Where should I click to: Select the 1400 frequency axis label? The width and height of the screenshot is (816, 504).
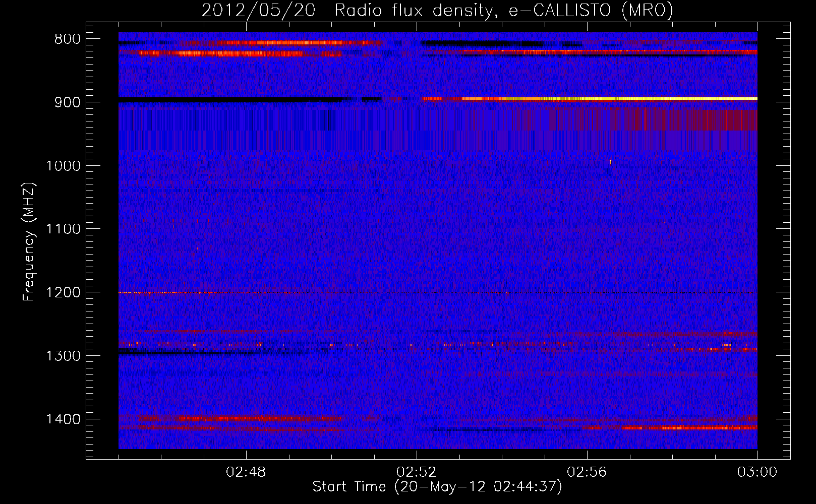click(x=63, y=419)
